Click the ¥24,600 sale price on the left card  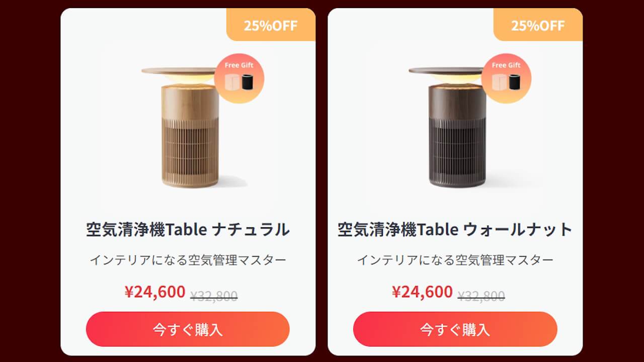156,292
